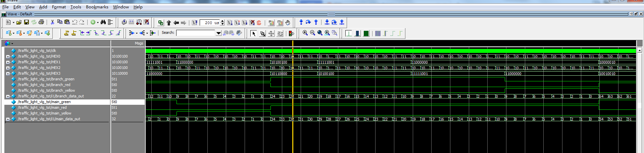
Task: Click the Zoom In on Active Cursor icon
Action: pyautogui.click(x=327, y=33)
